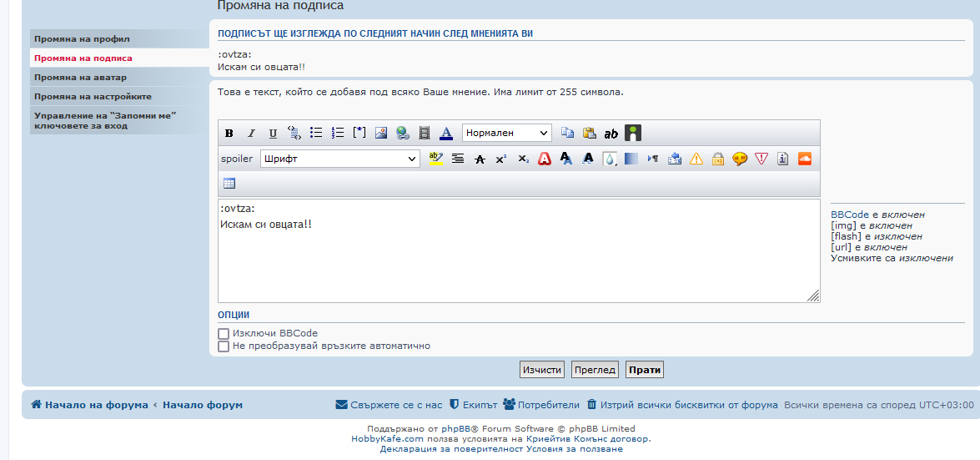
Task: Open the 'Нормален' font size dropdown
Action: pyautogui.click(x=507, y=133)
